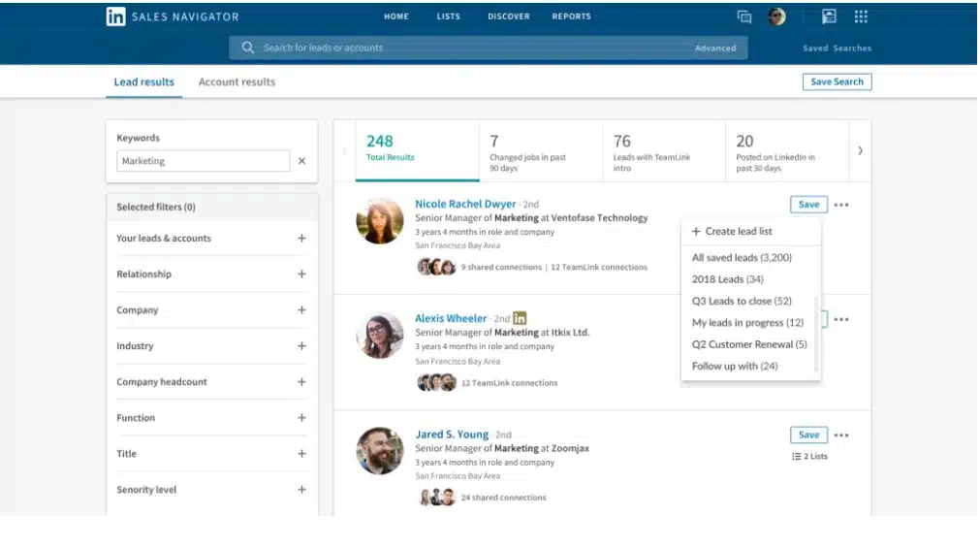Open DISCOVER in top navigation

[509, 16]
